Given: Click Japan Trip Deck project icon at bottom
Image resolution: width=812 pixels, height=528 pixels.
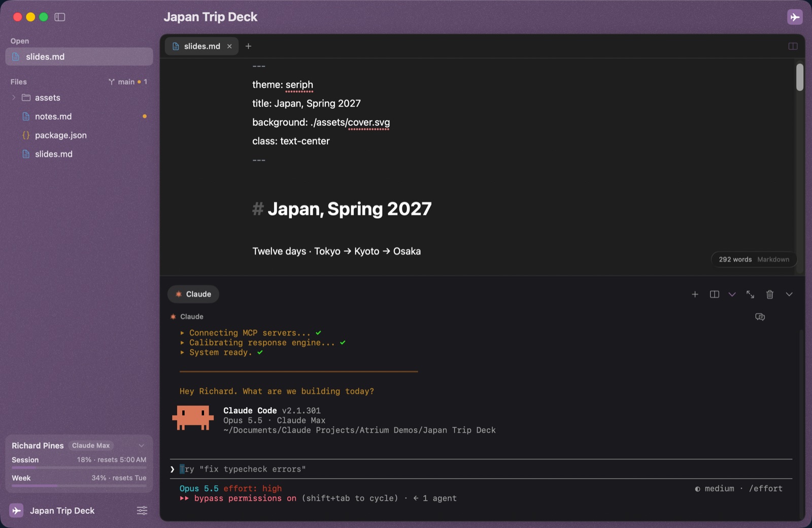Looking at the screenshot, I should point(16,511).
